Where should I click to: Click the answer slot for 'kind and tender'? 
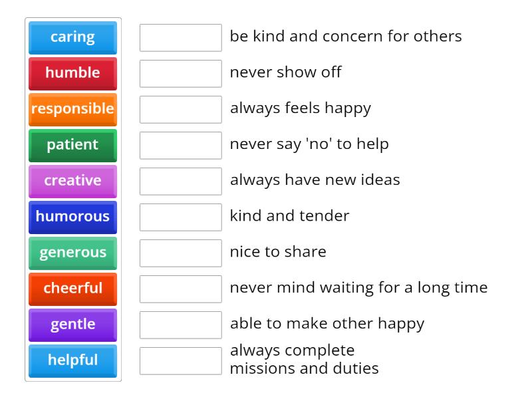(x=181, y=217)
